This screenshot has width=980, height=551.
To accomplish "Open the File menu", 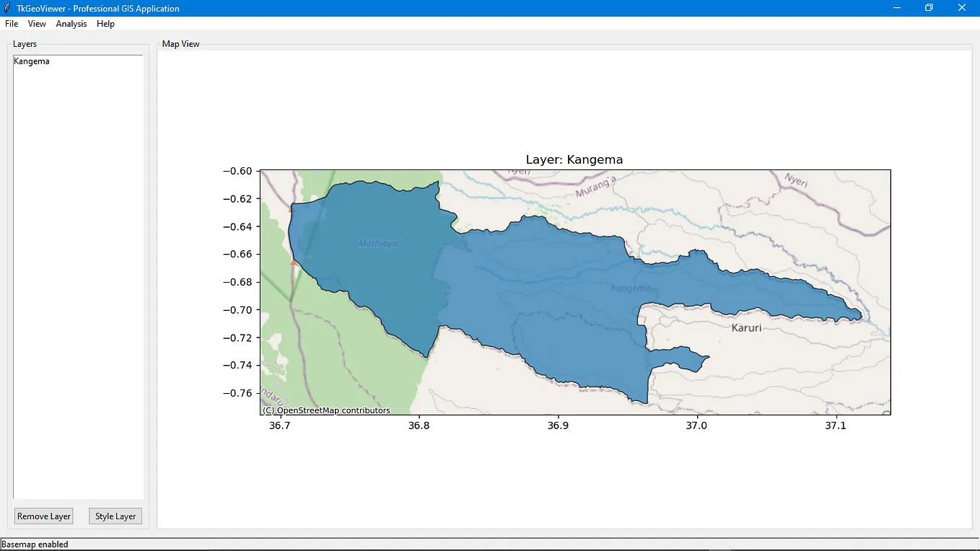I will point(11,23).
